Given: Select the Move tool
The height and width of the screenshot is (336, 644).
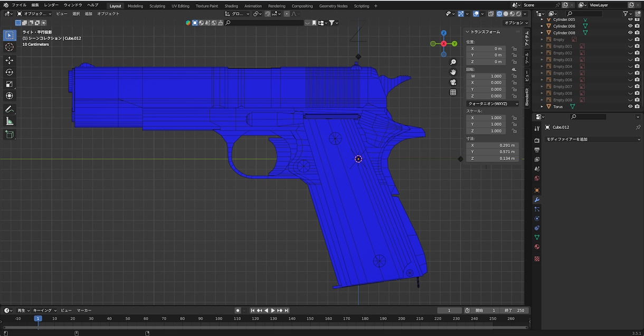Looking at the screenshot, I should pos(10,60).
